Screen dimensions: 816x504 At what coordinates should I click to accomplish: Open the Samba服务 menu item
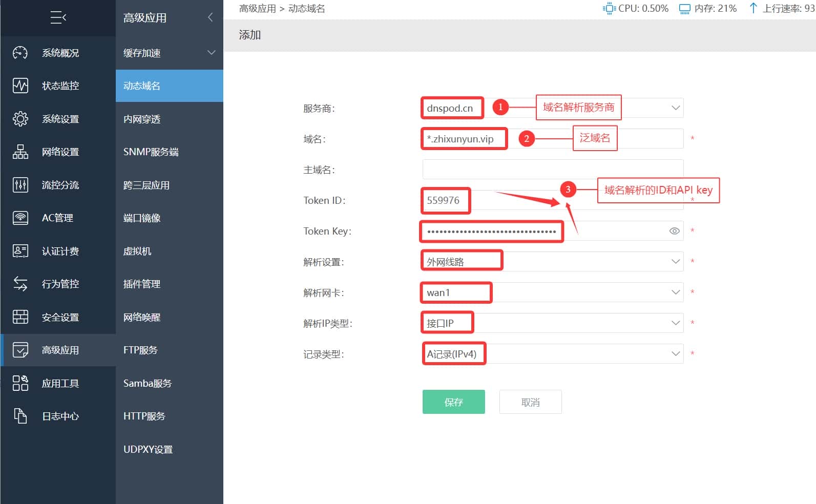pyautogui.click(x=148, y=384)
